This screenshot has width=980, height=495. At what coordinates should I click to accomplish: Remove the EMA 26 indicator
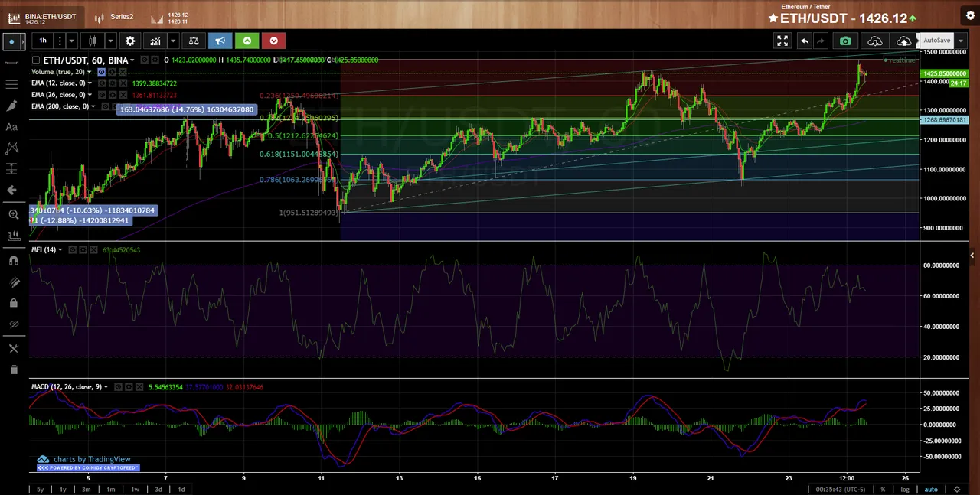point(123,95)
